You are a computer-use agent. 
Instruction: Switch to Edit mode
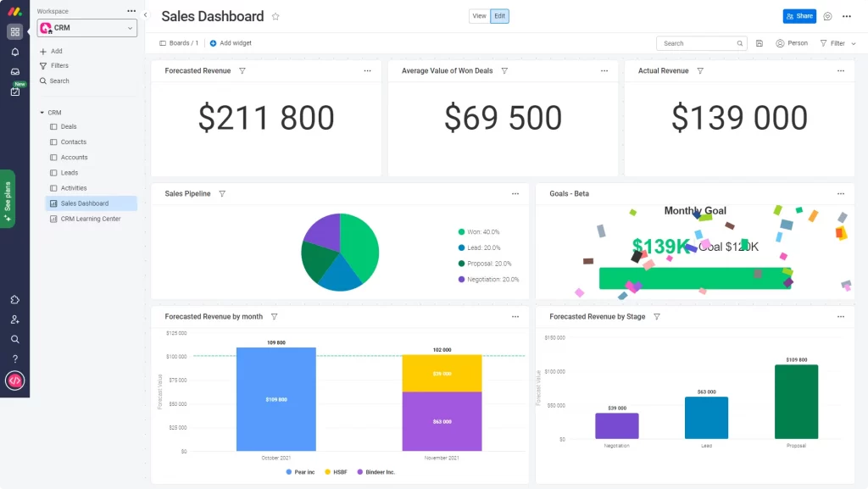click(x=499, y=16)
